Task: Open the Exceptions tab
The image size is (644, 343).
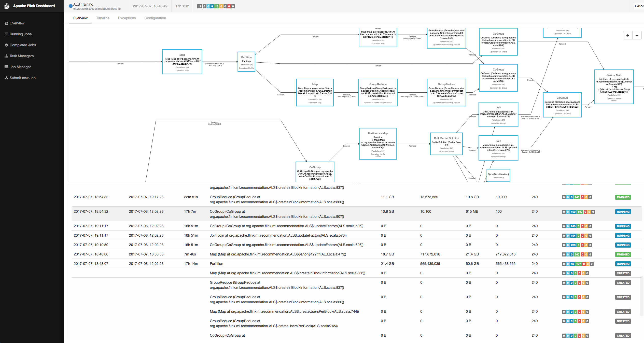Action: point(127,18)
